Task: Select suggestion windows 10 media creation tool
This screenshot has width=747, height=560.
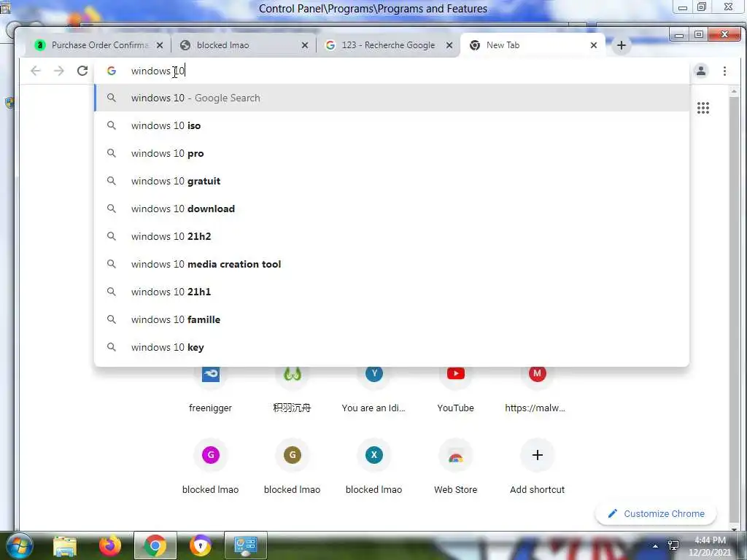Action: [392, 264]
